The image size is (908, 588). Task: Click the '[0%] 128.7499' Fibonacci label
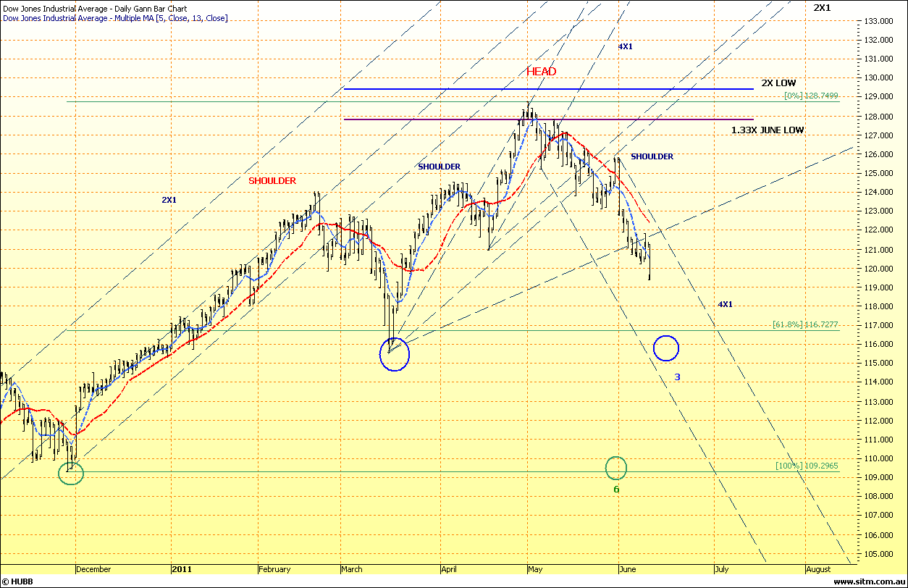click(811, 96)
